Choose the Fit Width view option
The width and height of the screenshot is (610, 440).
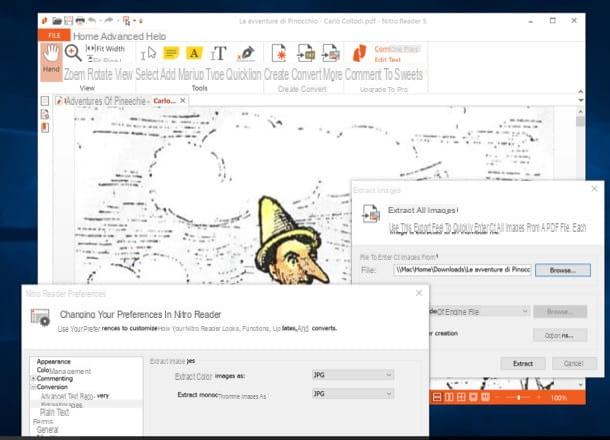(105, 49)
